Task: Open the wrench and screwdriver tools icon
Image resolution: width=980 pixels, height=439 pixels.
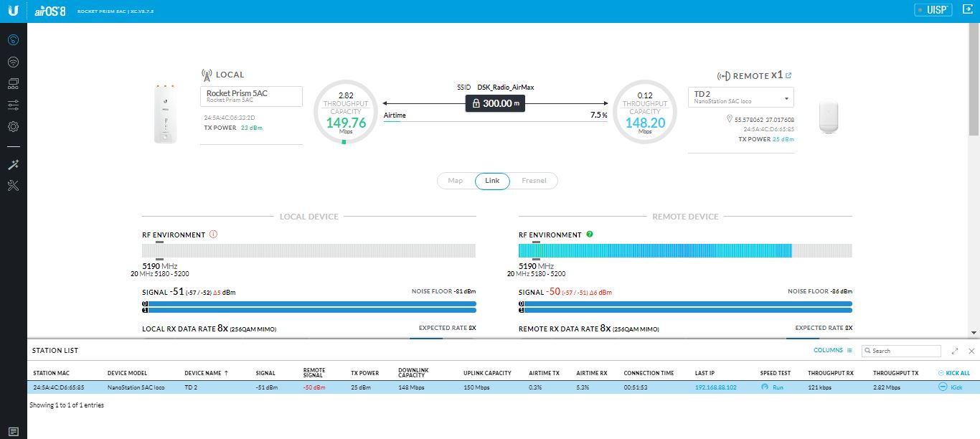Action: click(14, 186)
